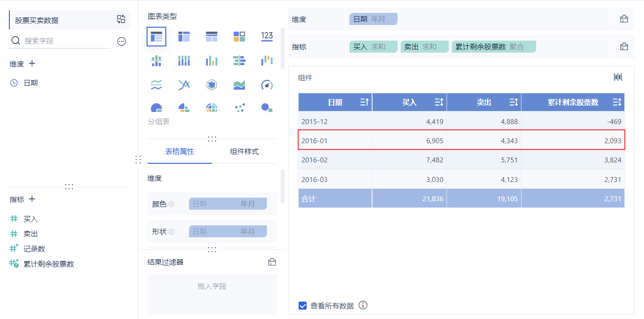The height and width of the screenshot is (319, 644).
Task: Open the 维度 shelf clear icon
Action: (624, 19)
